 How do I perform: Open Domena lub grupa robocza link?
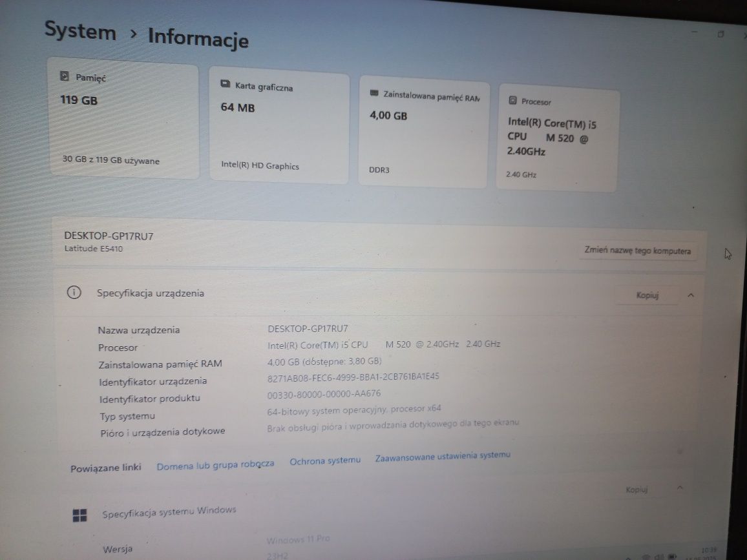215,465
